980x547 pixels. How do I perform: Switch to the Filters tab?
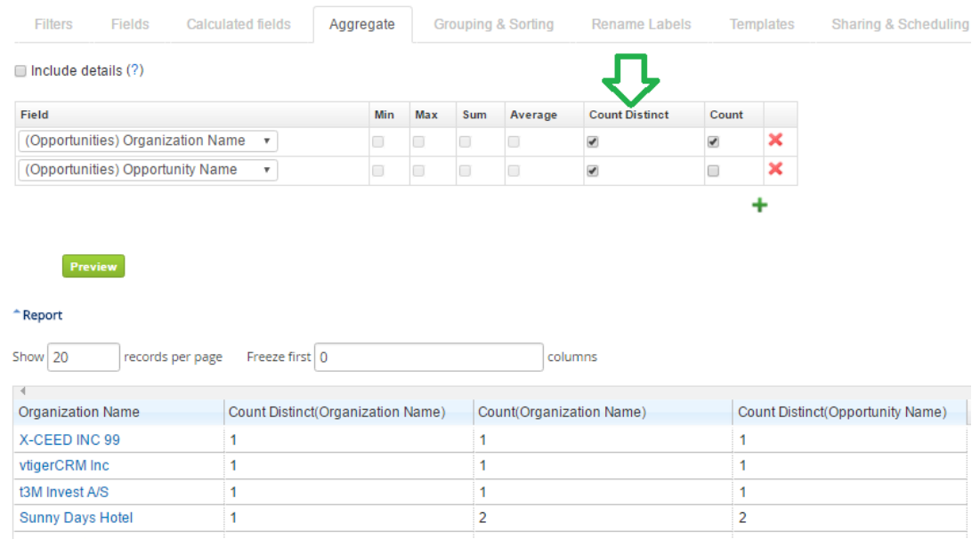[x=53, y=24]
